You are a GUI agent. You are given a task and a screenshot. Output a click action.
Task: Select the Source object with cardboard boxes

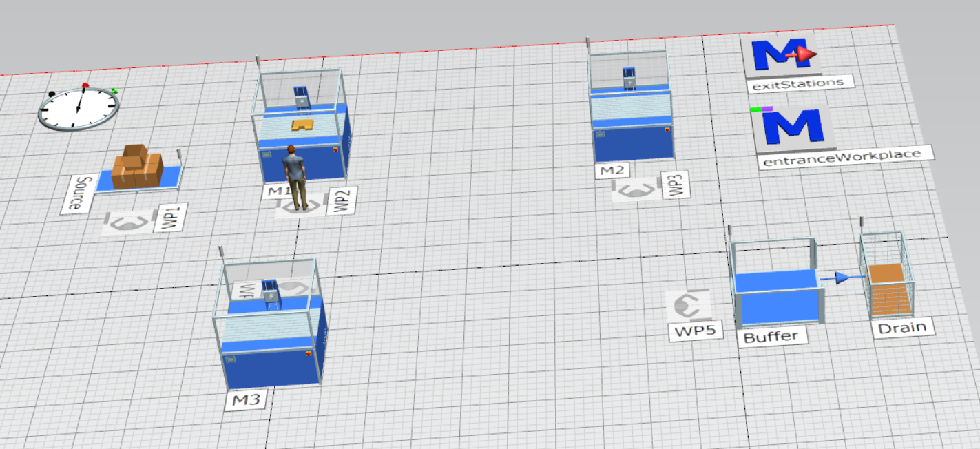tap(138, 168)
